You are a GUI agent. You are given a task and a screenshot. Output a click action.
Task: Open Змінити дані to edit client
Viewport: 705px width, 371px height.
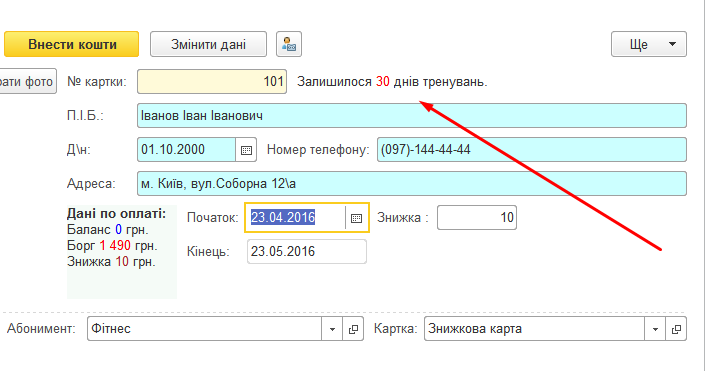click(208, 44)
